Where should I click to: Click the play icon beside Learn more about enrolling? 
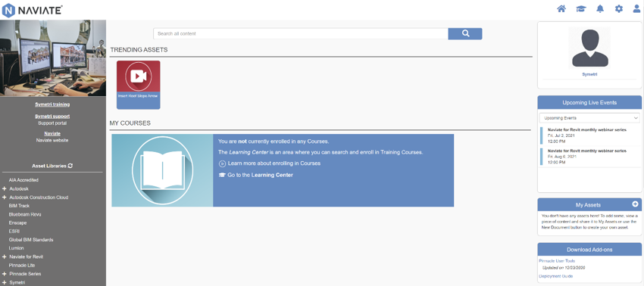coord(222,163)
